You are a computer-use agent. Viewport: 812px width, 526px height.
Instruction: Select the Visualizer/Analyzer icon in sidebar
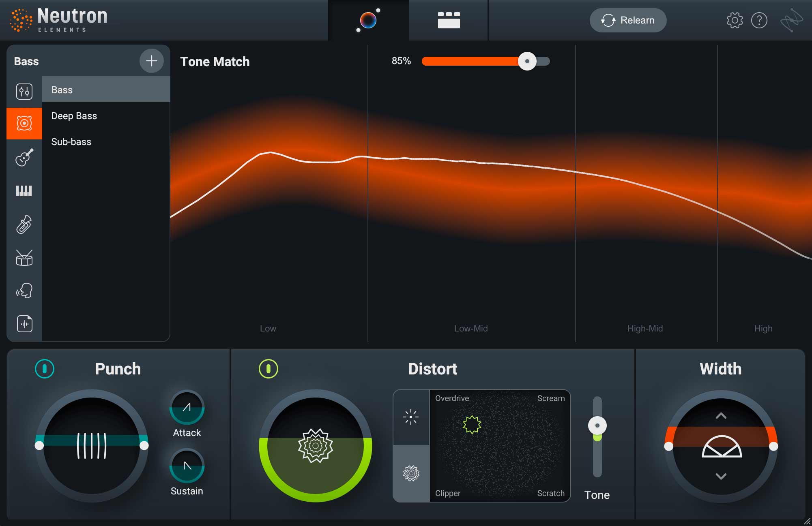[x=24, y=324]
